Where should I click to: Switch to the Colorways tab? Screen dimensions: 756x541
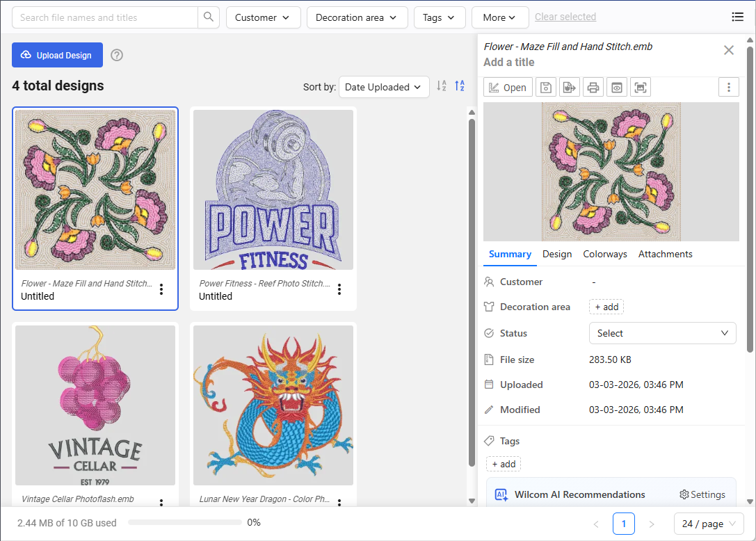604,255
